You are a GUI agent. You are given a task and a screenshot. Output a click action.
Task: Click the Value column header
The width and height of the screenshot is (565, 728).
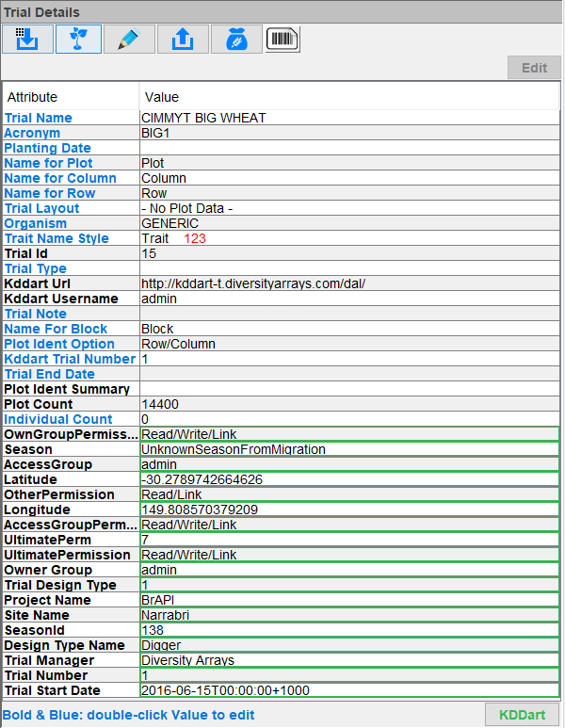click(349, 97)
